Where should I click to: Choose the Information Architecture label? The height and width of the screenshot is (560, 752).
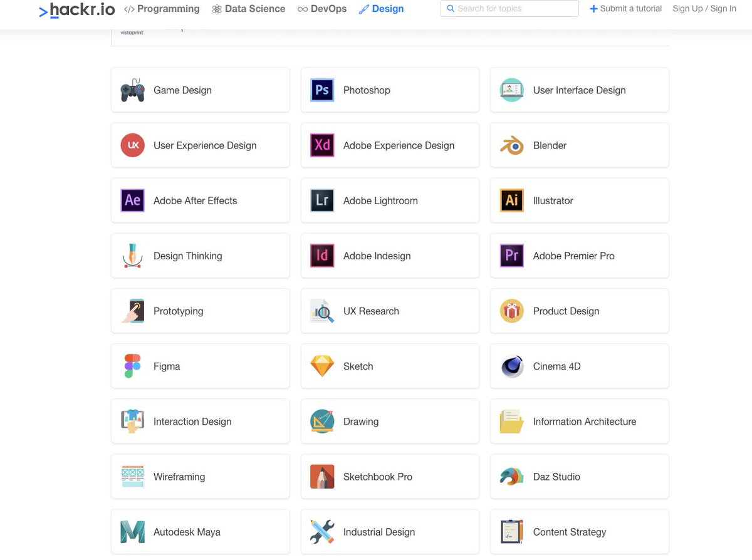pos(584,422)
